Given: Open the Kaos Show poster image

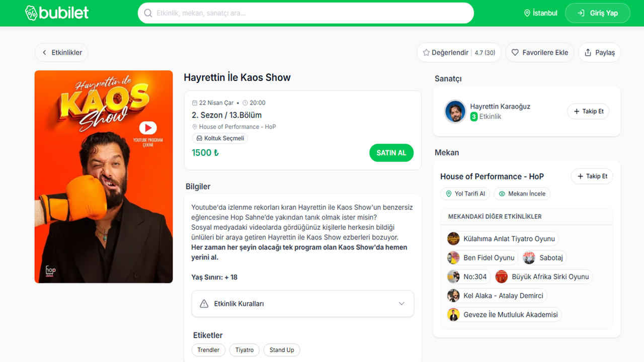Looking at the screenshot, I should coord(104,176).
